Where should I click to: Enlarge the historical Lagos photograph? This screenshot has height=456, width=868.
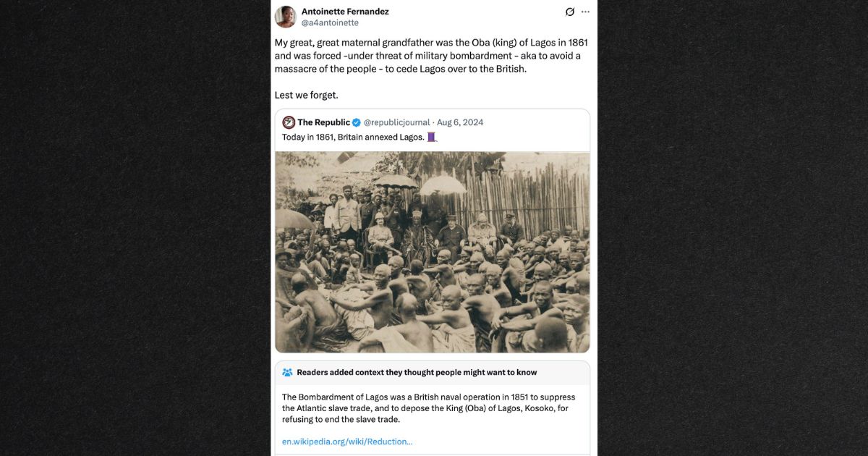tap(432, 252)
